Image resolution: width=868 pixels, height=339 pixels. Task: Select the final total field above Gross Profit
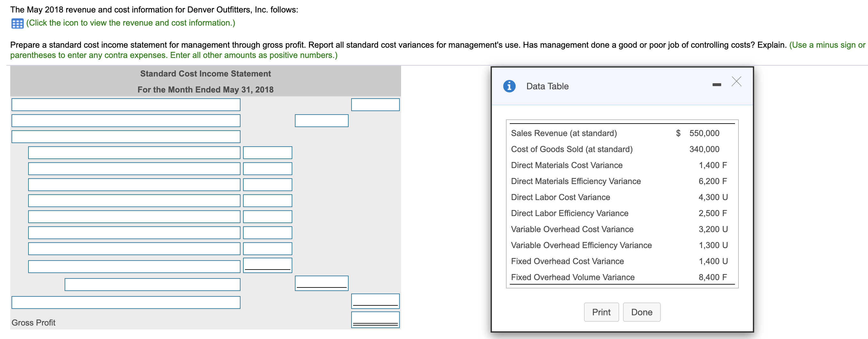(375, 301)
